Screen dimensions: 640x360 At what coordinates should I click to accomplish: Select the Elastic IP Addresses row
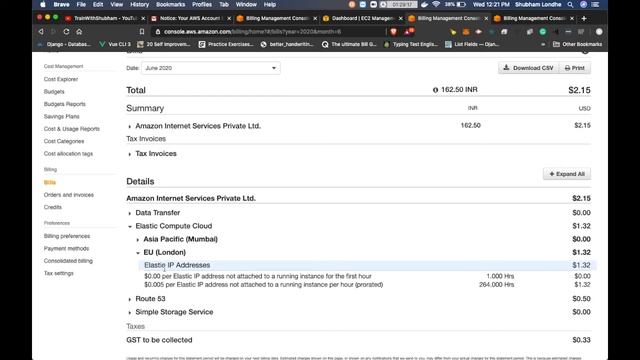click(x=367, y=265)
